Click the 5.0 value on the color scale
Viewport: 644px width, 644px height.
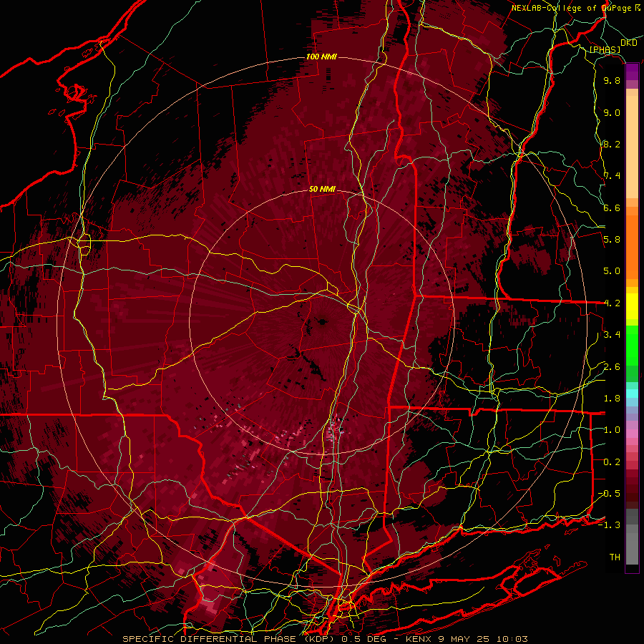(612, 271)
